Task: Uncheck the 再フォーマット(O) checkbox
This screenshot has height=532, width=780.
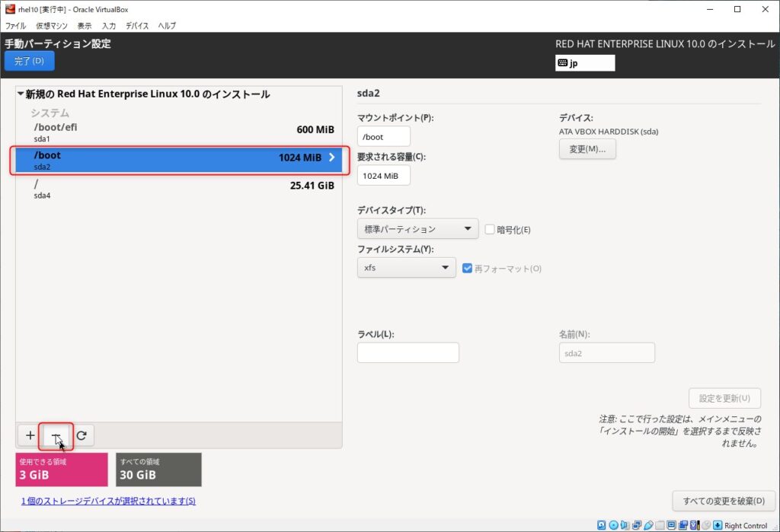Action: 468,268
